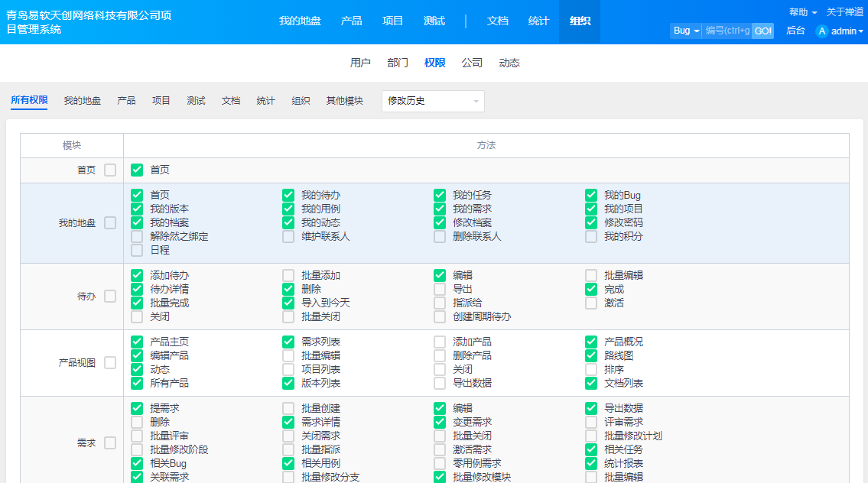The height and width of the screenshot is (483, 868).
Task: Enable the 日程 permission checkbox
Action: tap(137, 250)
